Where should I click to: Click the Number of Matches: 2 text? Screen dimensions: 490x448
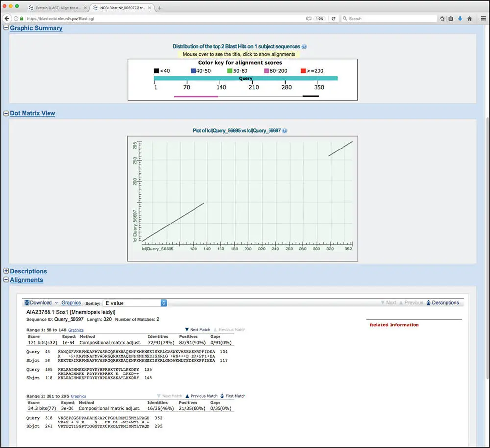137,319
